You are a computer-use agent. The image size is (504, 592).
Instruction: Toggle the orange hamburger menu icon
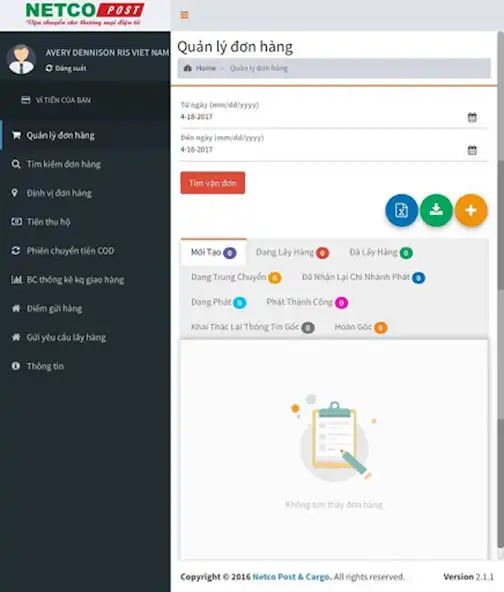[x=184, y=15]
